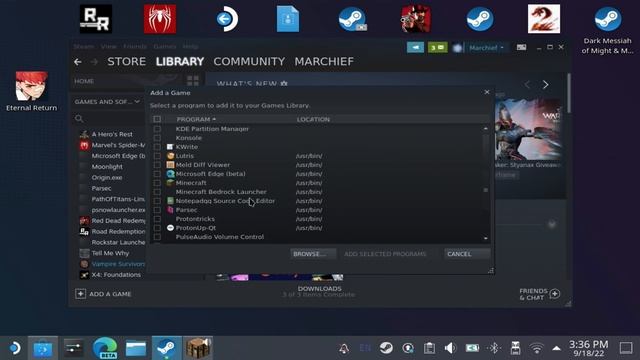Open the Discover store in taskbar
Screen dimensions: 640x360
pyautogui.click(x=42, y=348)
